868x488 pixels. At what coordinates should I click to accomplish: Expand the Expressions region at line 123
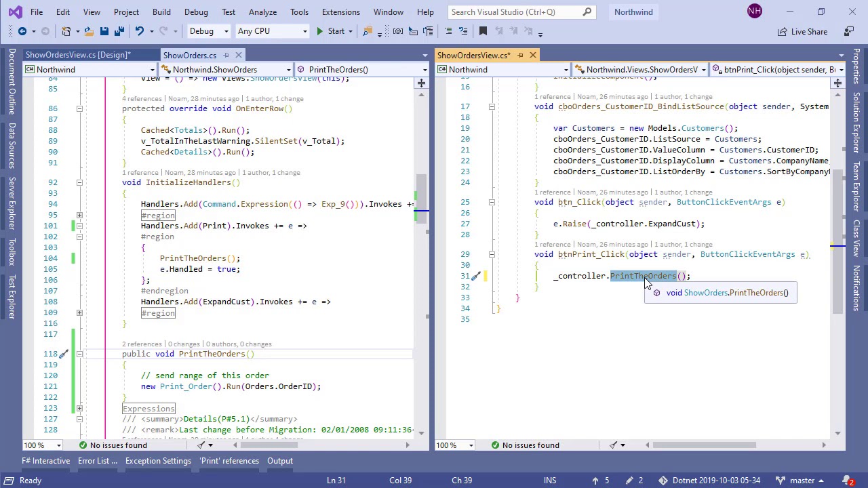(x=79, y=408)
